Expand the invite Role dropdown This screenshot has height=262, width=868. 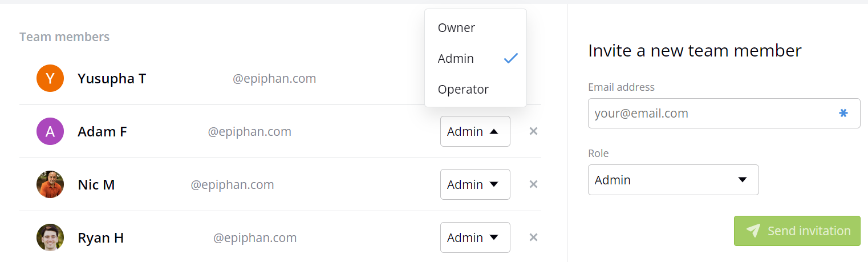tap(673, 180)
